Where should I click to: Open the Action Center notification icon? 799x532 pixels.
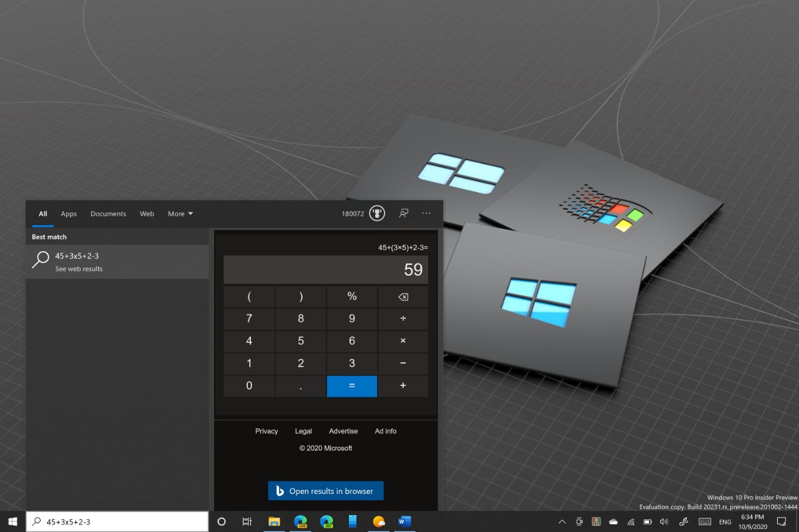[x=782, y=522]
